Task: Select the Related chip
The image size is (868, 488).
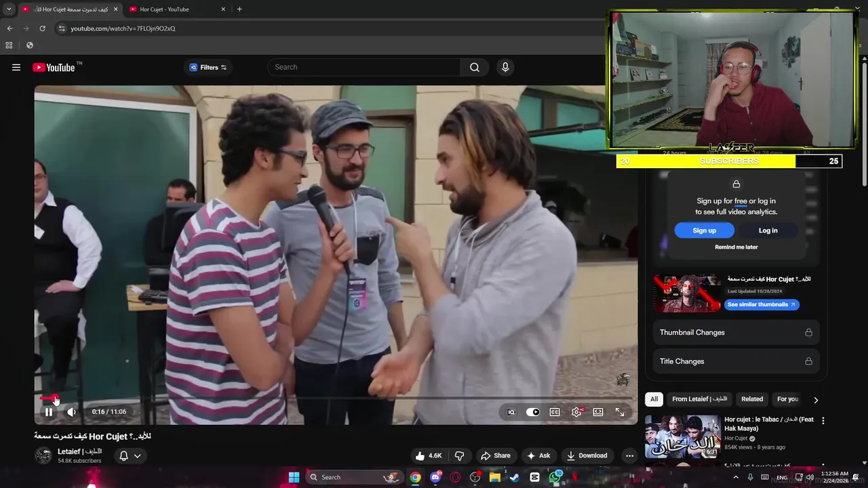Action: click(752, 399)
